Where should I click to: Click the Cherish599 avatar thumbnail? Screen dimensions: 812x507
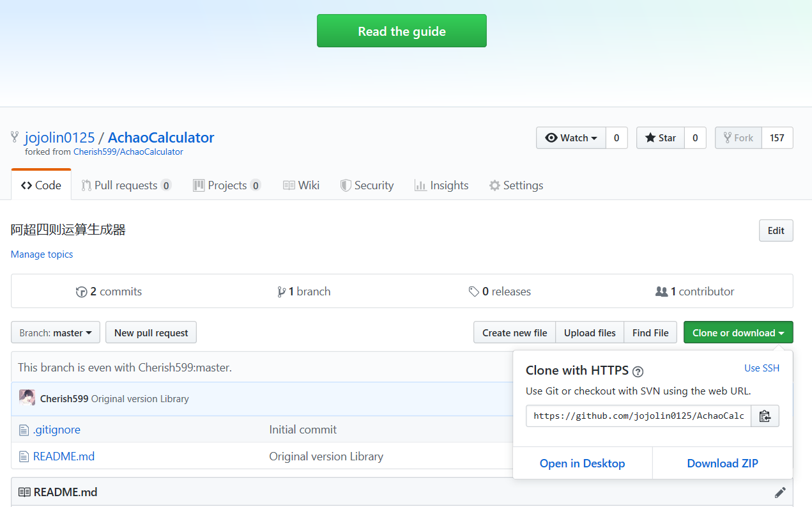pyautogui.click(x=27, y=398)
